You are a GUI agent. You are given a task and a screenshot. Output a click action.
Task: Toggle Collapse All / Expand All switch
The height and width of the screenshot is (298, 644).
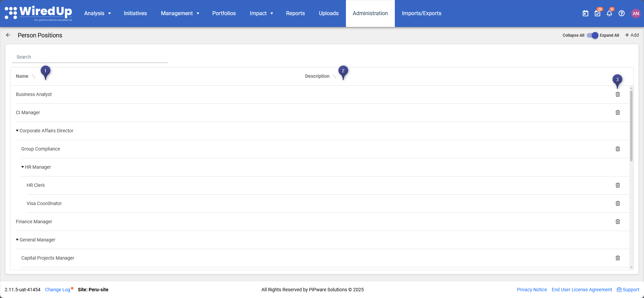pyautogui.click(x=592, y=35)
